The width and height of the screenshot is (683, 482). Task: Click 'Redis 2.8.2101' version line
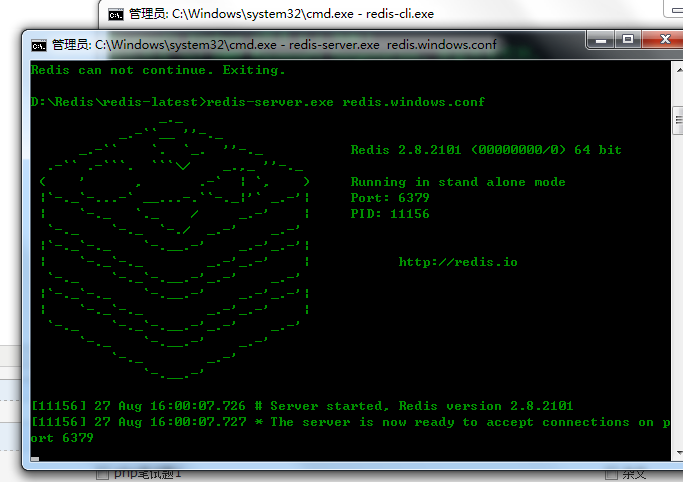coord(486,150)
